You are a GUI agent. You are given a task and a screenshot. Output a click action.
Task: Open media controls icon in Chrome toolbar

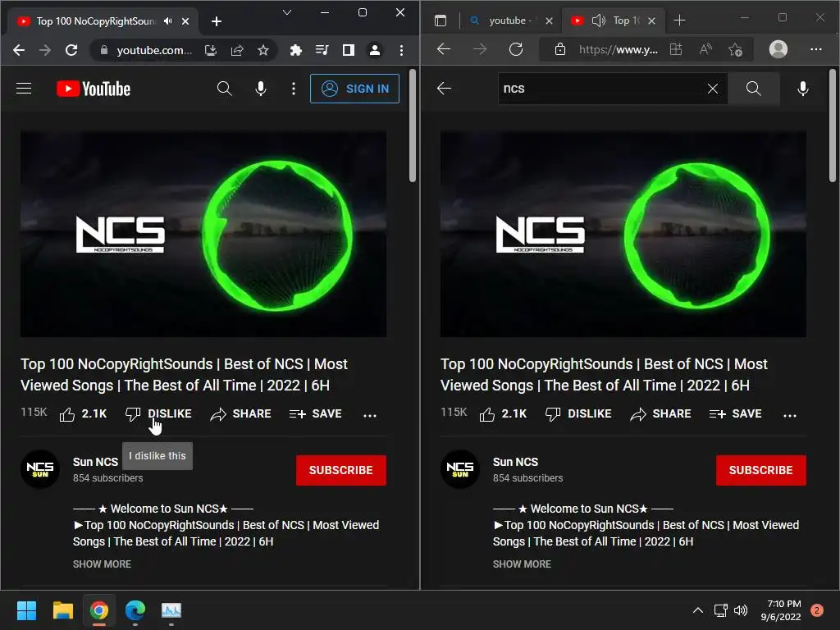coord(322,50)
